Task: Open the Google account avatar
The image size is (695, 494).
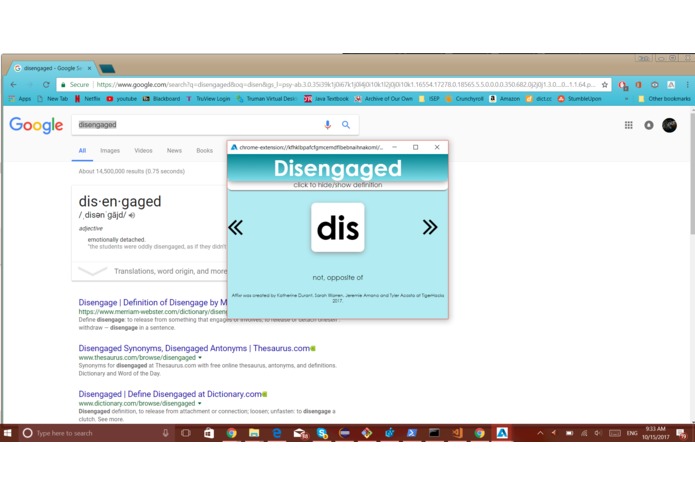Action: (669, 125)
